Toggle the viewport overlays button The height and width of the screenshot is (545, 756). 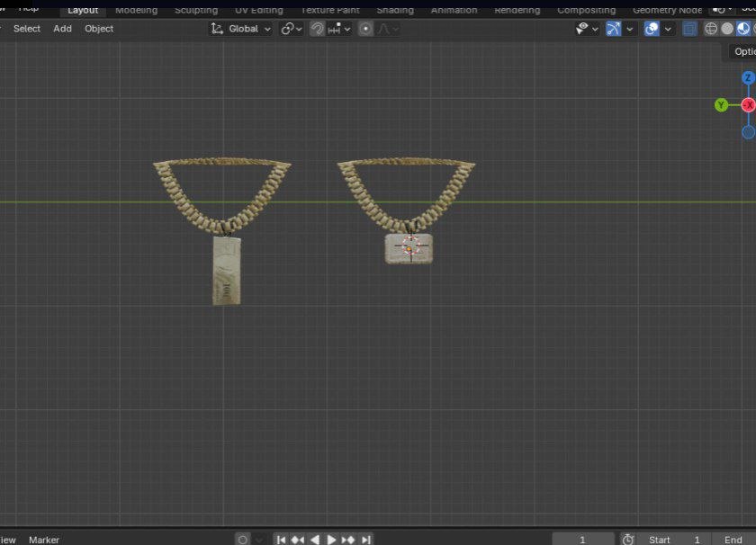coord(652,29)
